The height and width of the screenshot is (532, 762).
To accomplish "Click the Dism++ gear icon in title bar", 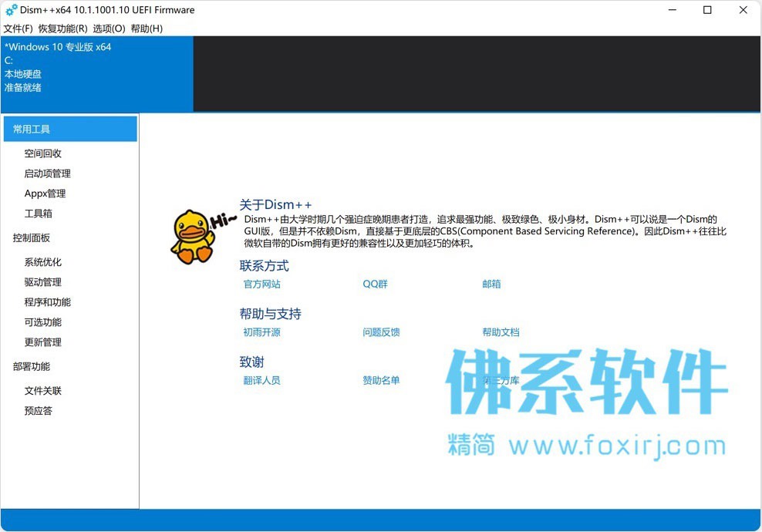I will 11,10.
